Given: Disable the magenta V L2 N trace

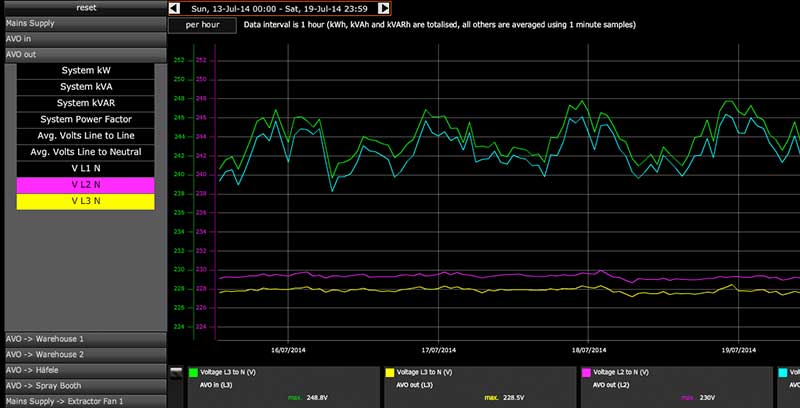Looking at the screenshot, I should pyautogui.click(x=86, y=185).
